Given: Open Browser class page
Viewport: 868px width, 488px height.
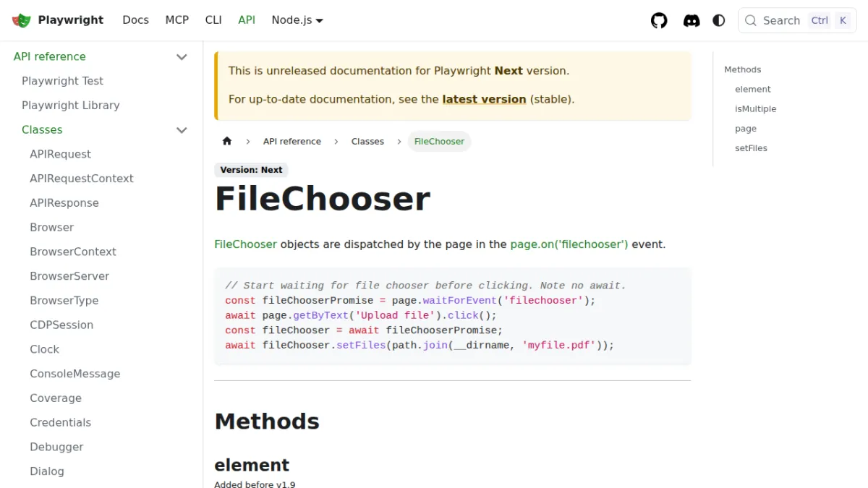Looking at the screenshot, I should [x=51, y=228].
